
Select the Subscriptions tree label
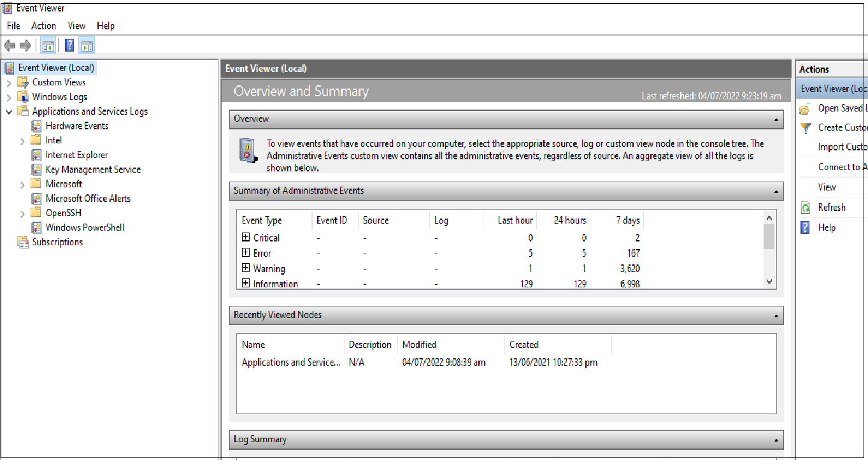[57, 242]
